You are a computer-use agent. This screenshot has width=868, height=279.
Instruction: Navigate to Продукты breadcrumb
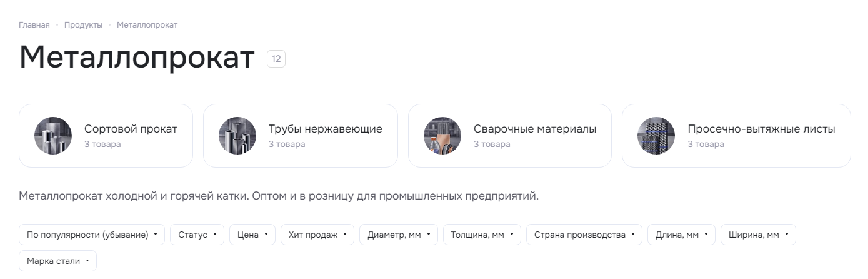(x=83, y=25)
